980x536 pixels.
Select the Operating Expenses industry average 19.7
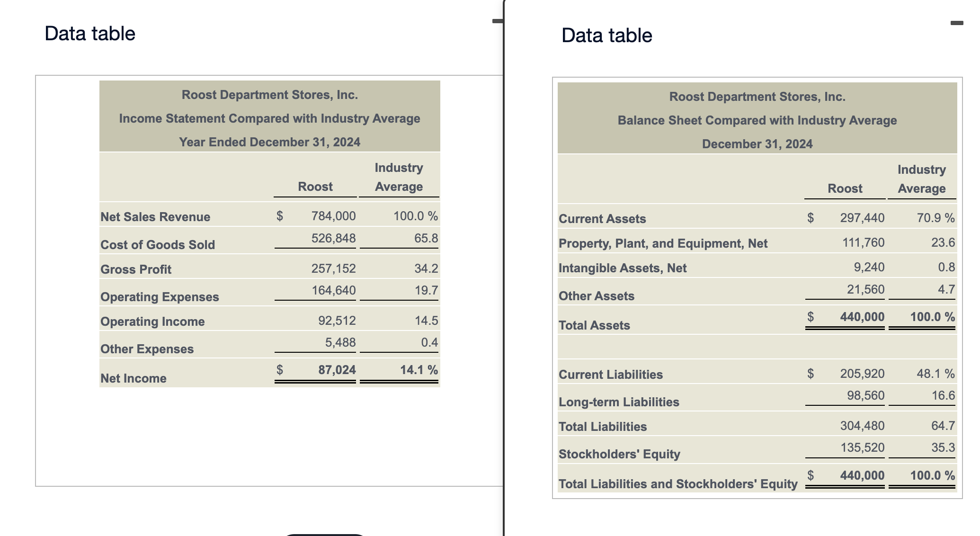tap(426, 290)
